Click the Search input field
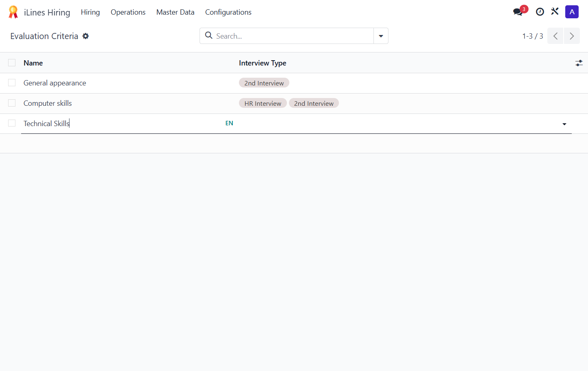 pos(293,36)
